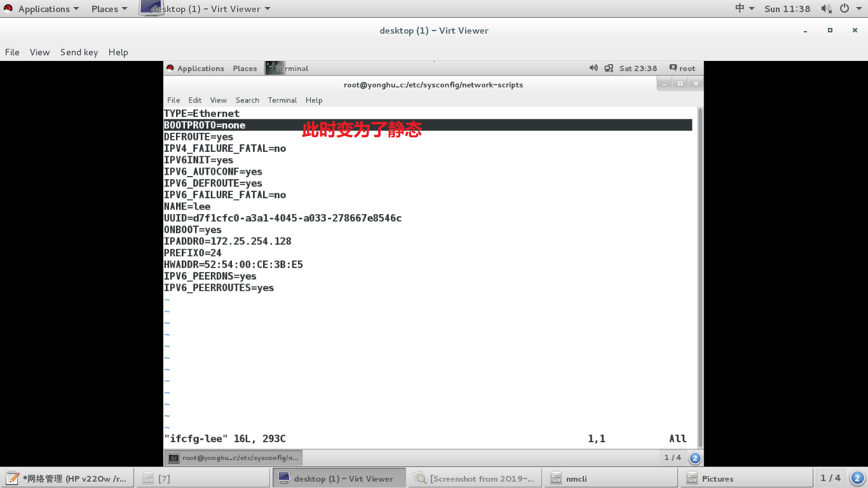The height and width of the screenshot is (488, 868).
Task: Click the host blue notification badge 2
Action: 857,478
